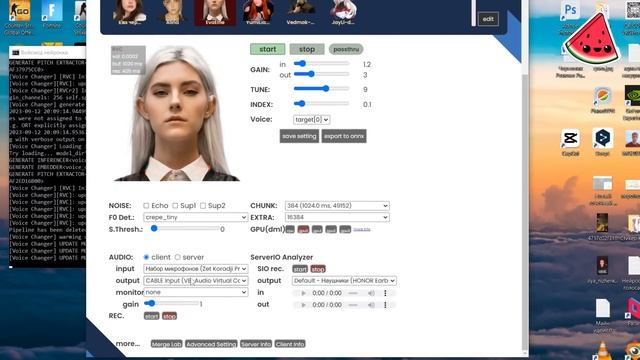Select the cpu option in GPU(dml) row

click(290, 229)
